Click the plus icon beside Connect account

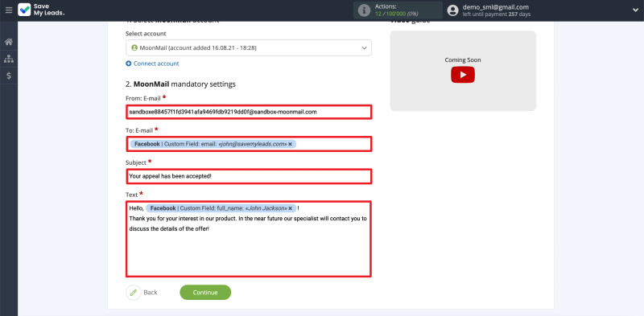point(129,64)
